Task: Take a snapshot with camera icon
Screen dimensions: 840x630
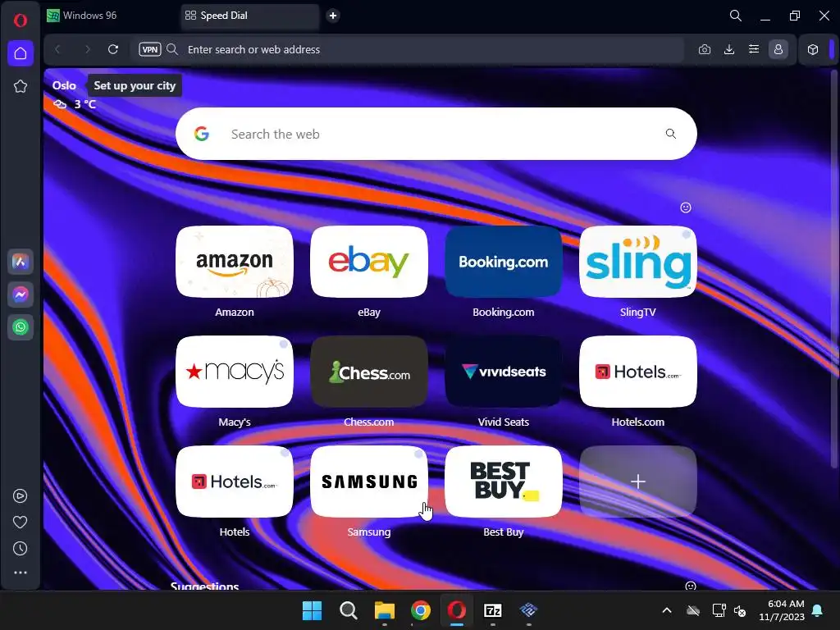Action: (705, 49)
